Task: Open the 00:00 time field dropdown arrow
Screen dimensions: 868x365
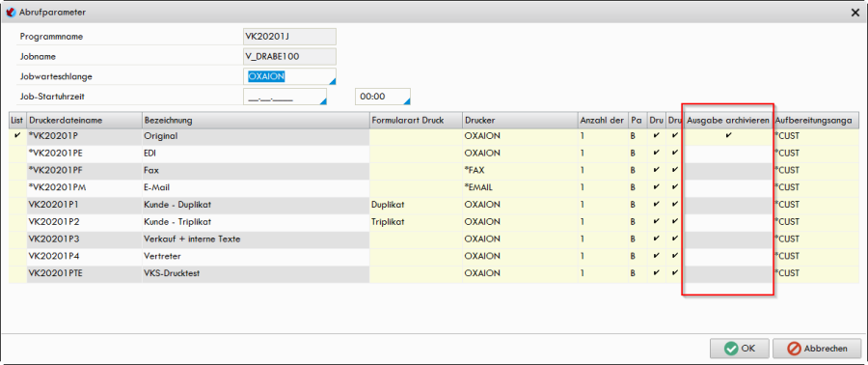Action: (407, 100)
